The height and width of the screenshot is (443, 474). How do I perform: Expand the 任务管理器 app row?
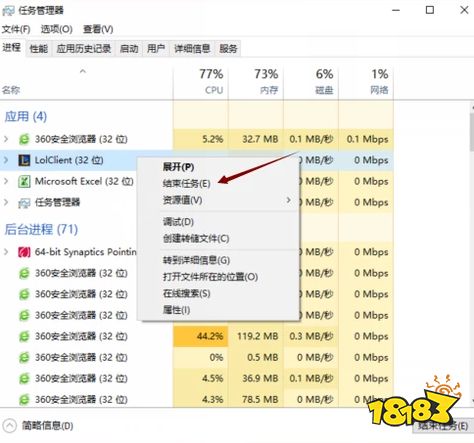(x=6, y=203)
